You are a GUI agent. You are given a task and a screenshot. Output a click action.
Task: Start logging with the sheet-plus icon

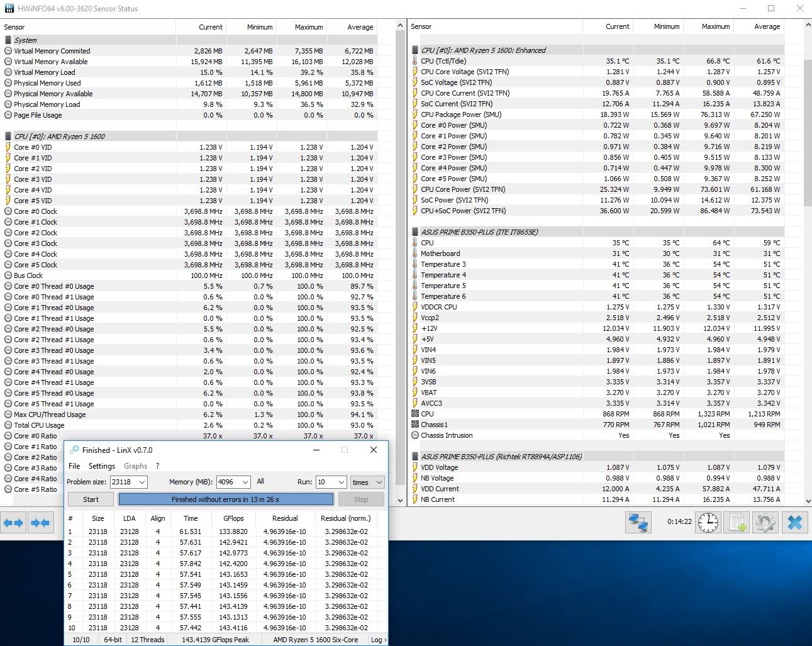(737, 523)
